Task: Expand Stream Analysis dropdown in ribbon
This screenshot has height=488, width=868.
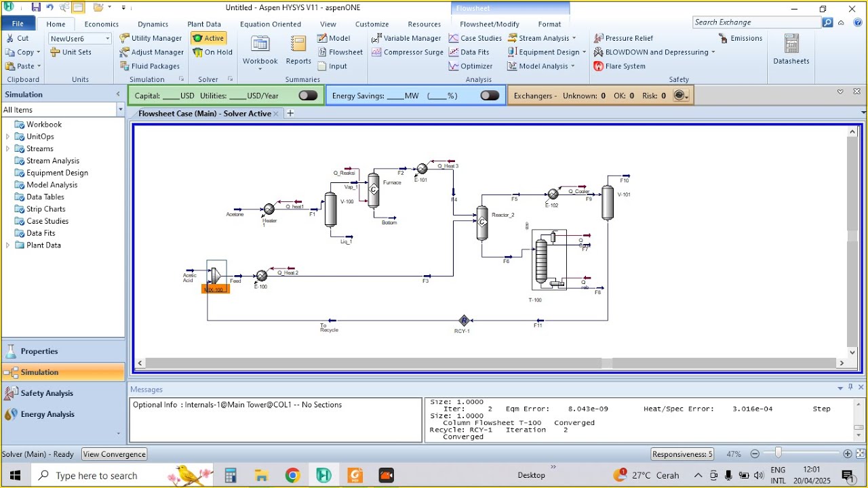Action: 574,38
